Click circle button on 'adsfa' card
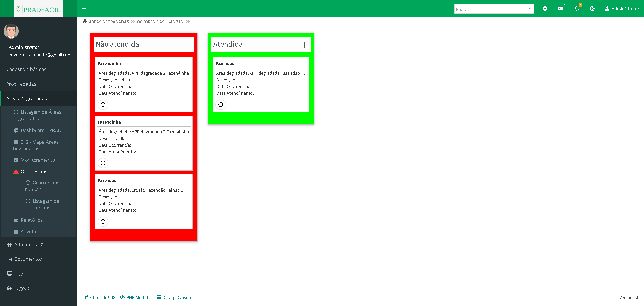This screenshot has width=644, height=306. point(103,105)
